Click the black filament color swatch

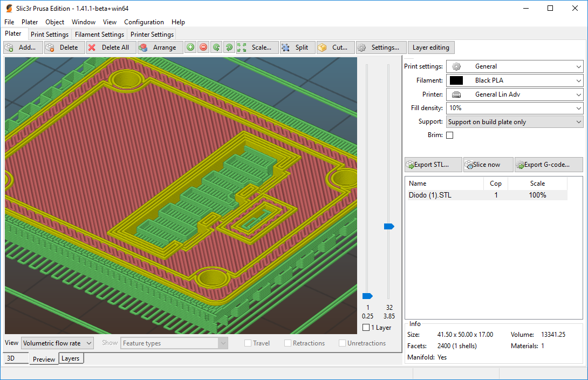(456, 80)
